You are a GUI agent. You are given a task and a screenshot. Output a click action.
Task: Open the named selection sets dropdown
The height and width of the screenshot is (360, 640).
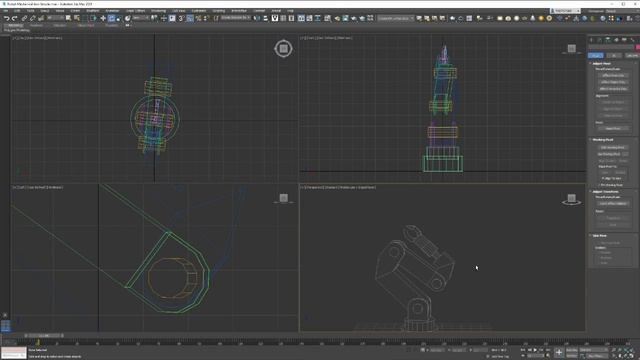pyautogui.click(x=236, y=18)
